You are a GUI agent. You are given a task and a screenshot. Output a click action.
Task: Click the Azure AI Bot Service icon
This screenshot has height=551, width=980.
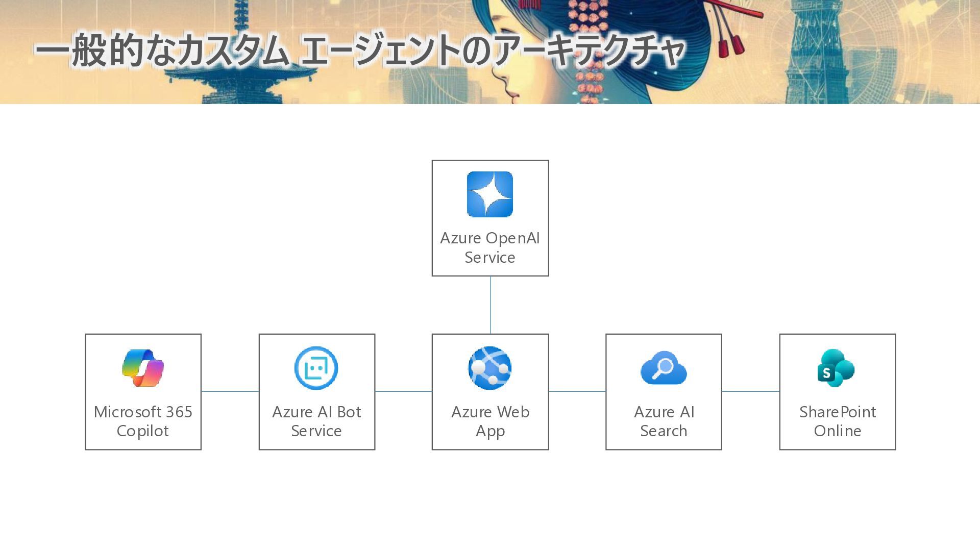click(316, 368)
